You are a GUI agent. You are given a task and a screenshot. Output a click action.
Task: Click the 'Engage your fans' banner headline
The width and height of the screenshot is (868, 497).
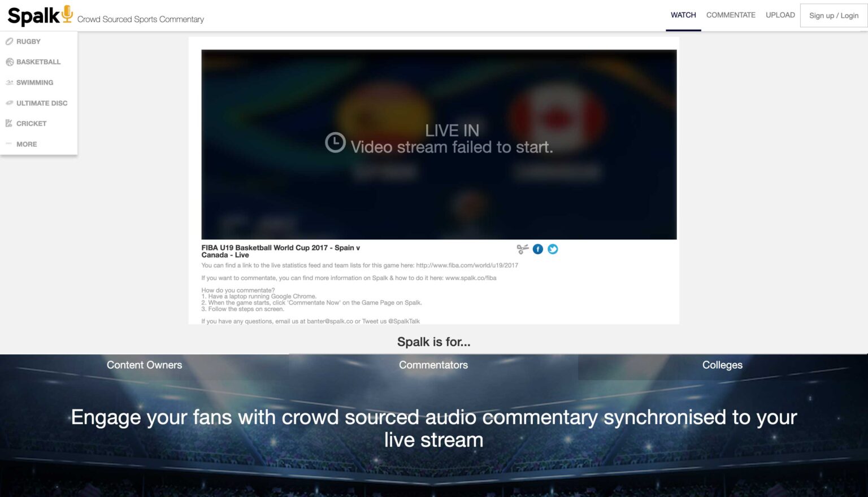(x=434, y=428)
